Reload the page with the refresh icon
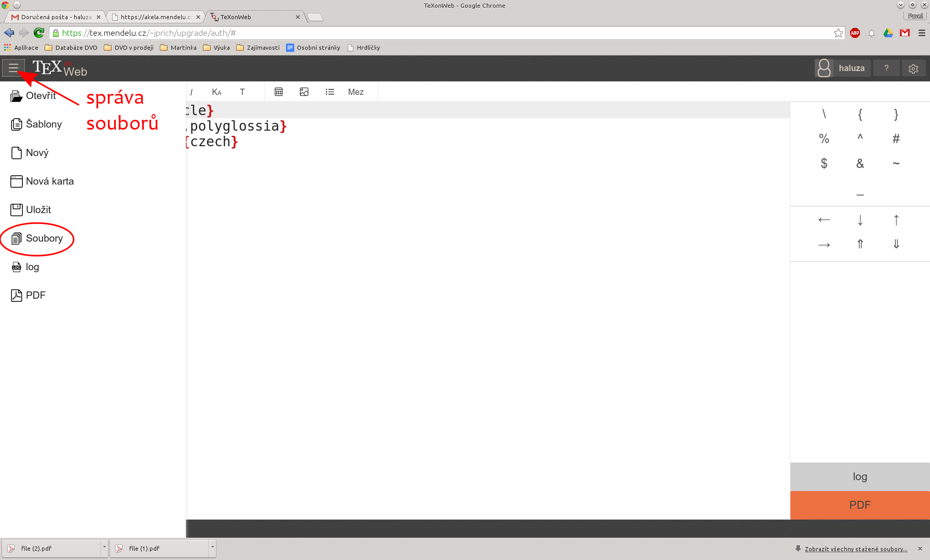Viewport: 930px width, 560px height. pos(39,33)
